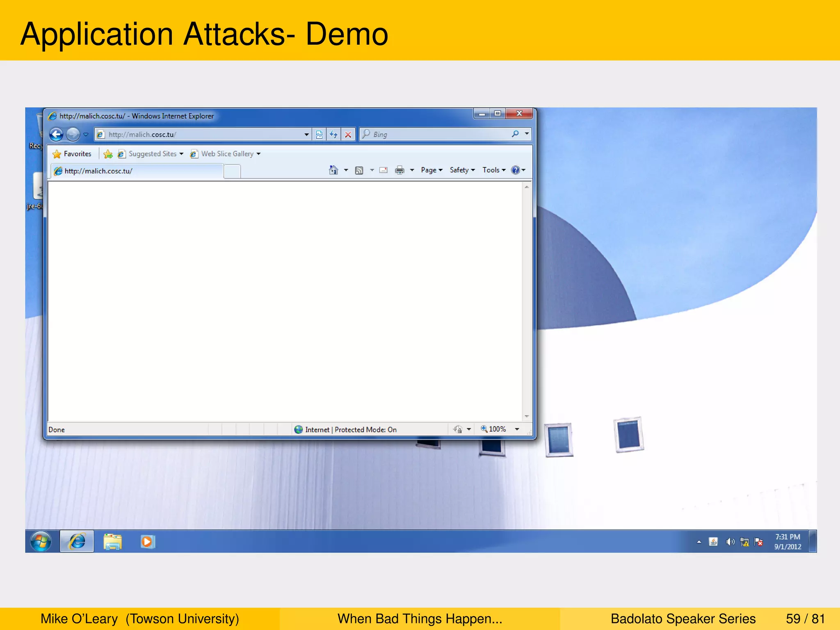Screen dimensions: 840x630
Task: Click the RSS Feeds icon
Action: tap(359, 170)
